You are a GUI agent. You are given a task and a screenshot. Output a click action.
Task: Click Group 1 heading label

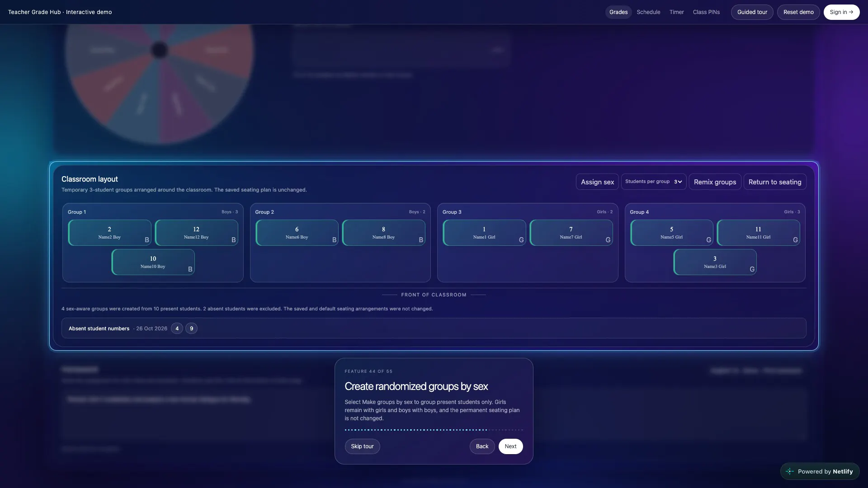[77, 212]
